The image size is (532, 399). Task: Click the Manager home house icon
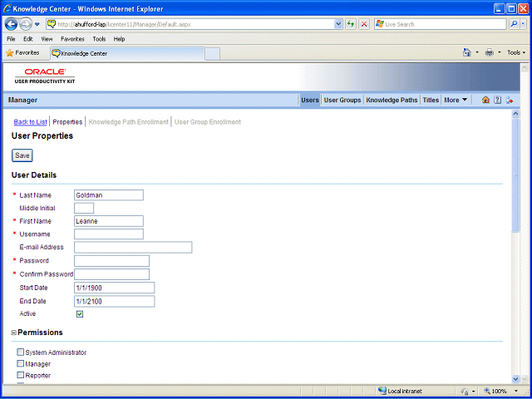coord(485,100)
